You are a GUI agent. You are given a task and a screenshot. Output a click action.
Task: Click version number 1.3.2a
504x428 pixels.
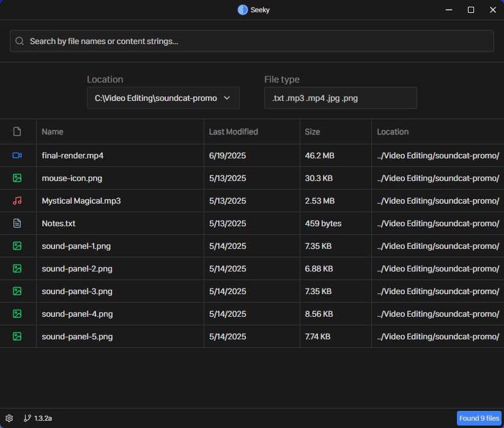click(x=43, y=418)
